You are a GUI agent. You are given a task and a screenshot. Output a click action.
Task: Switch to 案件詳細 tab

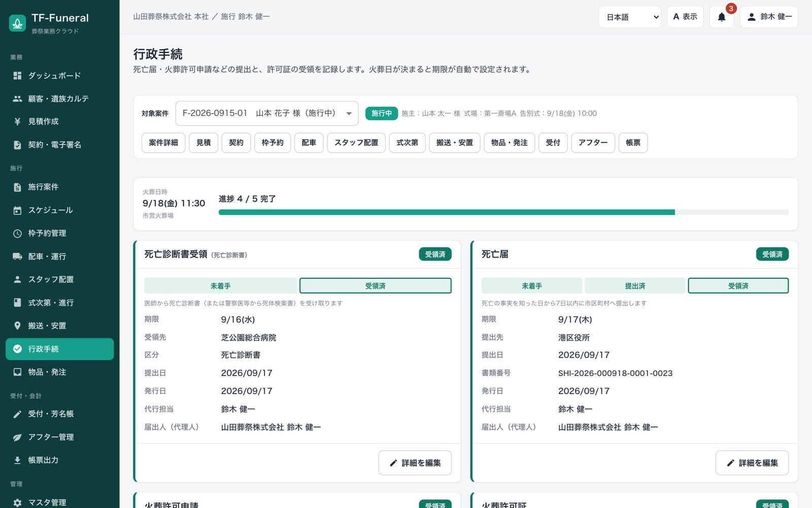tap(163, 143)
